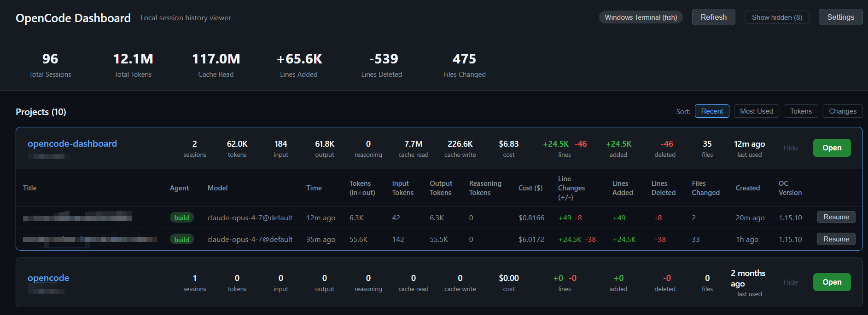The image size is (868, 315).
Task: Sort projects by Most Used
Action: tap(756, 111)
